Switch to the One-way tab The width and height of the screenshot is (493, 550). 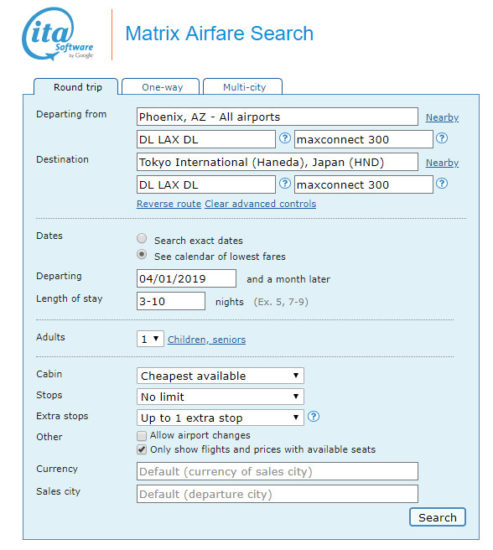[x=161, y=87]
